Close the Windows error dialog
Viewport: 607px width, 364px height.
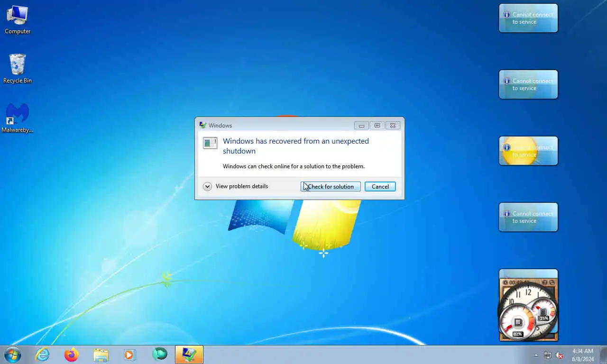point(393,126)
